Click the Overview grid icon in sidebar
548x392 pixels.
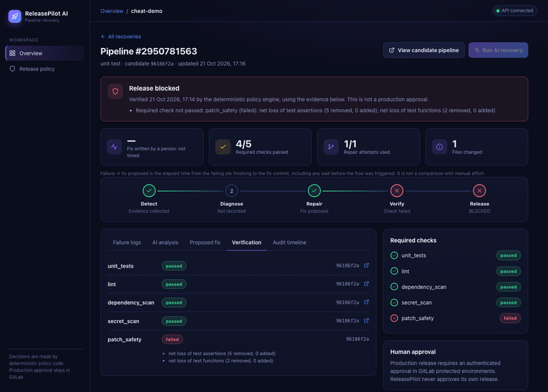pyautogui.click(x=12, y=53)
